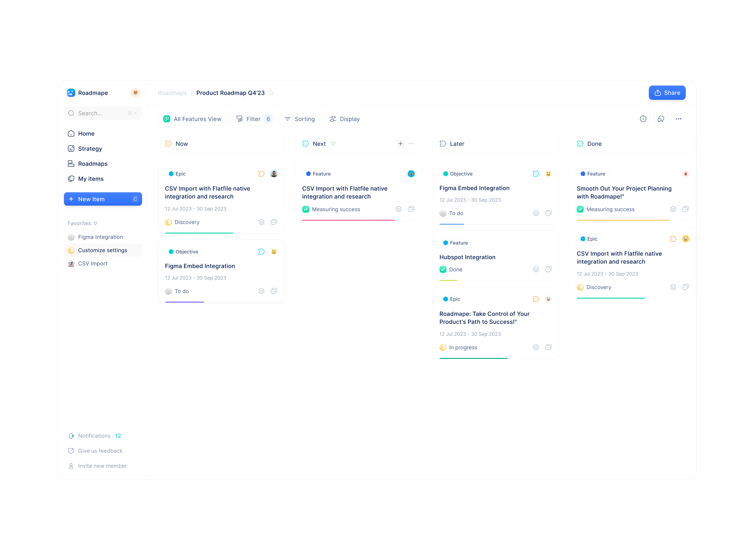Open the All Features View dropdown
Screen dimensions: 755x560
click(192, 119)
